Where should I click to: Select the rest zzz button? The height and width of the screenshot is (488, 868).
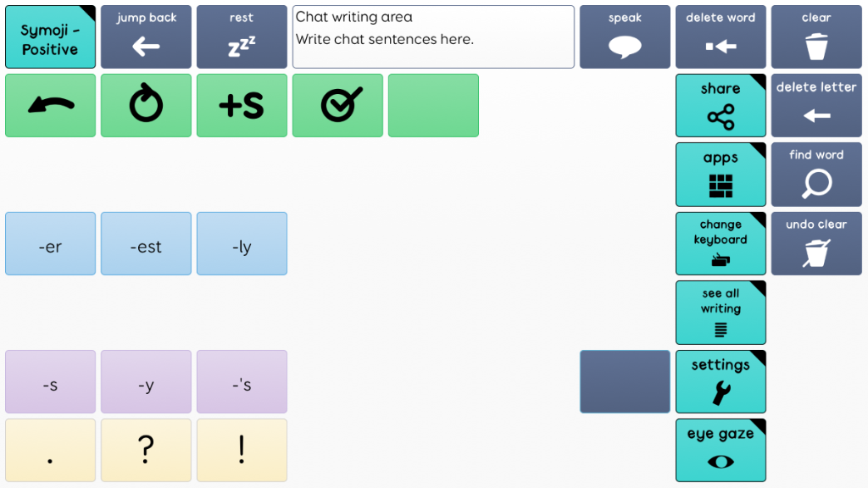pos(242,37)
